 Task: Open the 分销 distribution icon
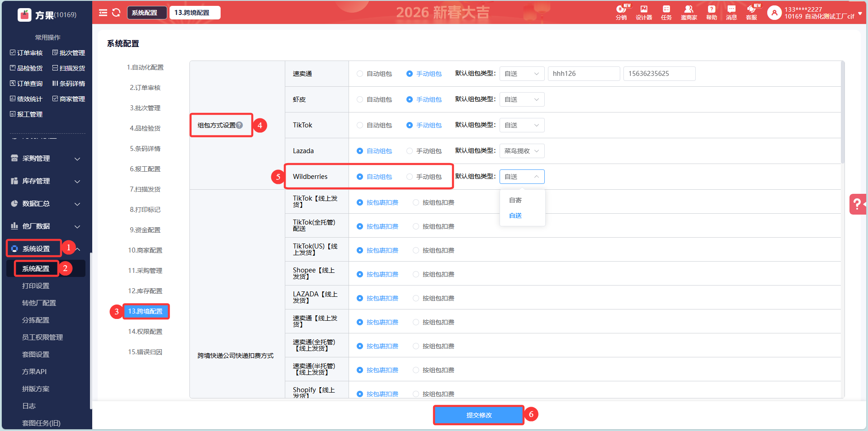tap(621, 12)
